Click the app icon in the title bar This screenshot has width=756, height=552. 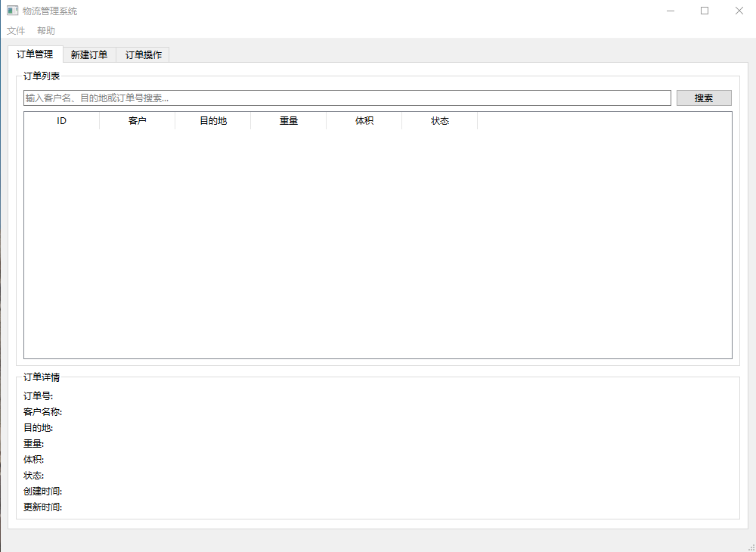coord(12,11)
